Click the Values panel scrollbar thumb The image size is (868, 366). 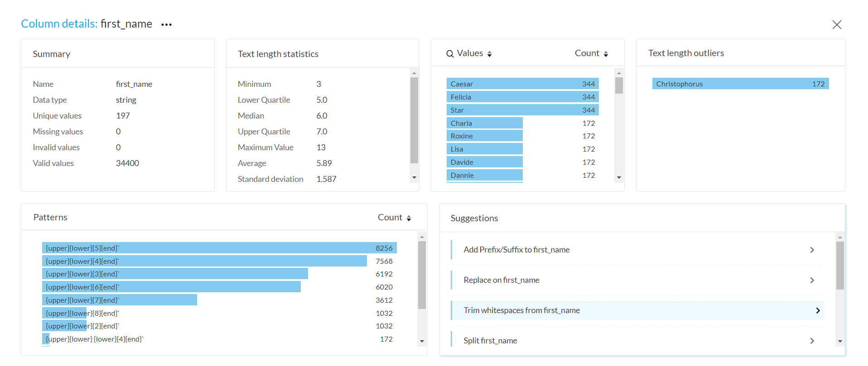(x=619, y=86)
